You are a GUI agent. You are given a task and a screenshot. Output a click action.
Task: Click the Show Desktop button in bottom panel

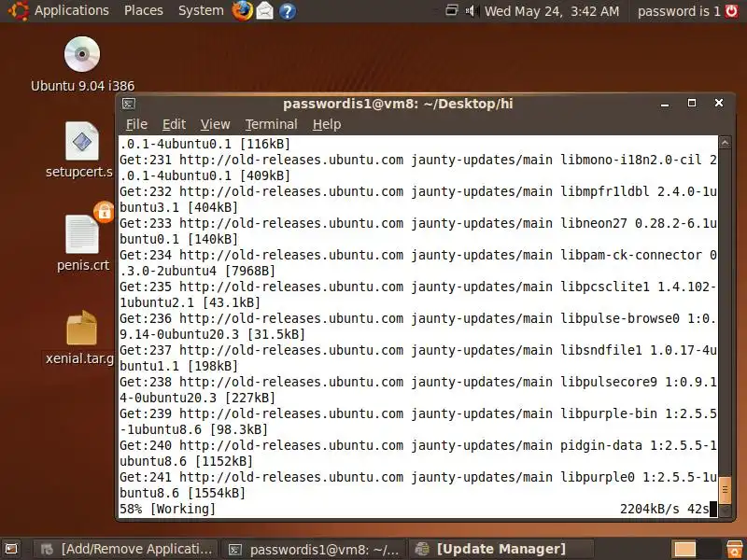[11, 550]
